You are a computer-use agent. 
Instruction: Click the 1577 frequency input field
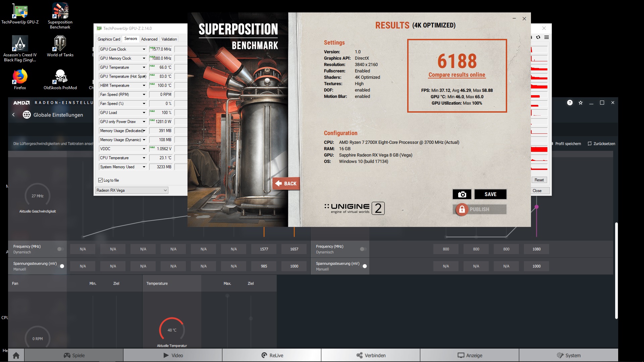click(264, 249)
